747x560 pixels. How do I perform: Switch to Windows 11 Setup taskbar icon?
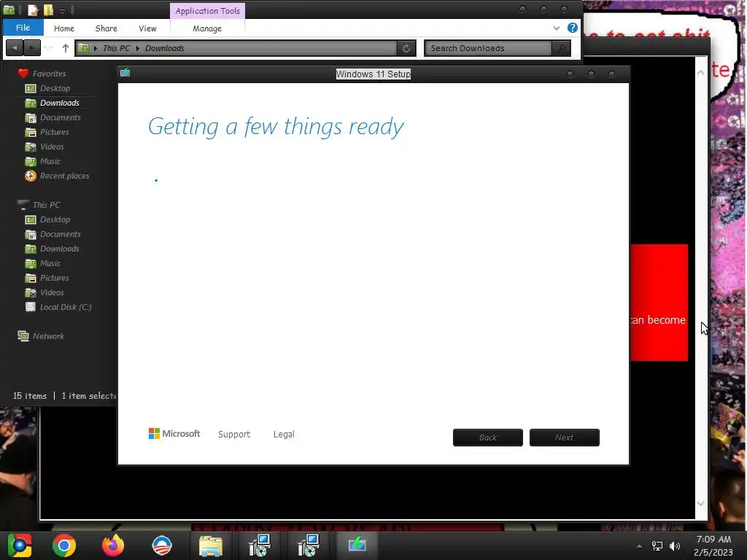[x=357, y=544]
